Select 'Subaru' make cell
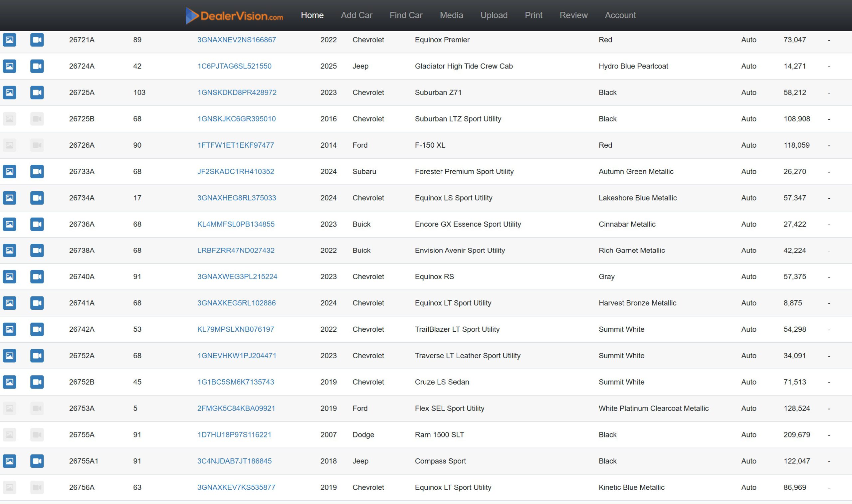Screen dimensions: 852x504 [364, 172]
